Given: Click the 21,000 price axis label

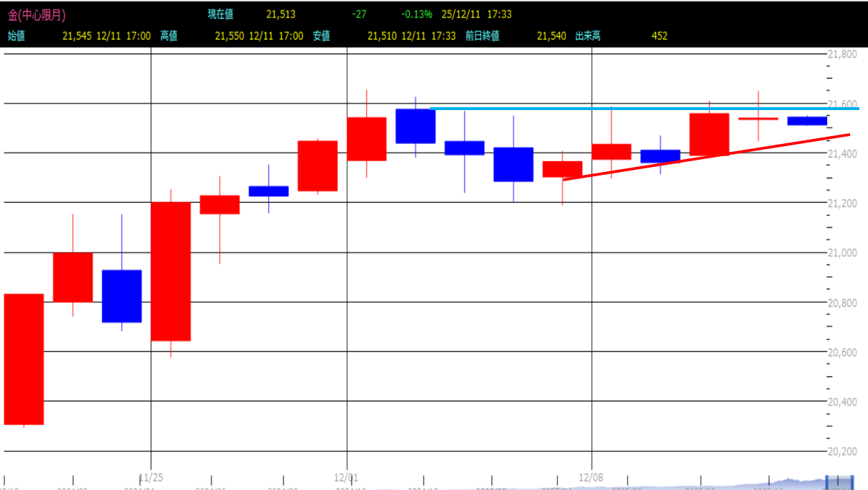Looking at the screenshot, I should pos(841,253).
